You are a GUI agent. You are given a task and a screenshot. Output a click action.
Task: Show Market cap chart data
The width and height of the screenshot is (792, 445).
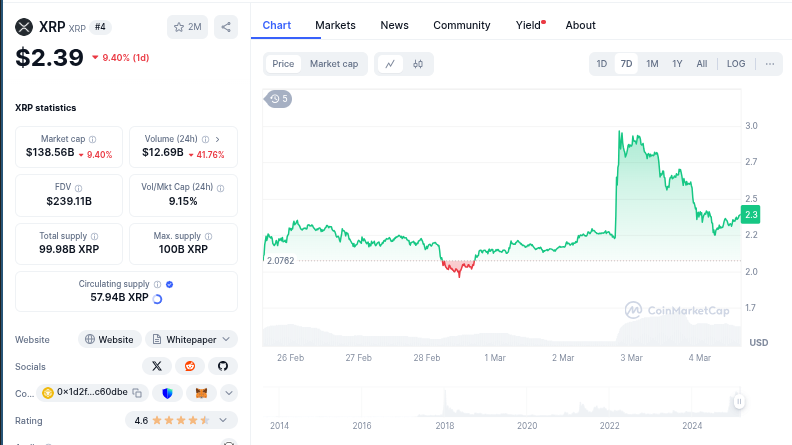[334, 64]
